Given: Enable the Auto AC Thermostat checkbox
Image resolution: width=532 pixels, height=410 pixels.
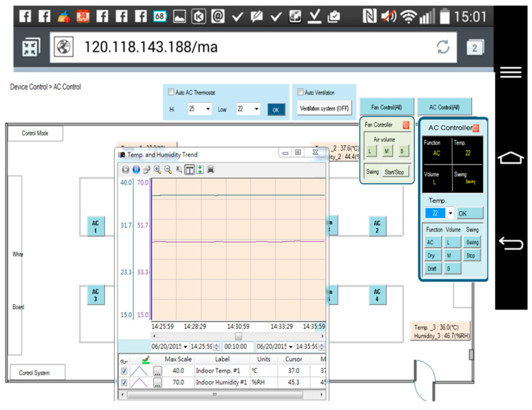Looking at the screenshot, I should (171, 92).
